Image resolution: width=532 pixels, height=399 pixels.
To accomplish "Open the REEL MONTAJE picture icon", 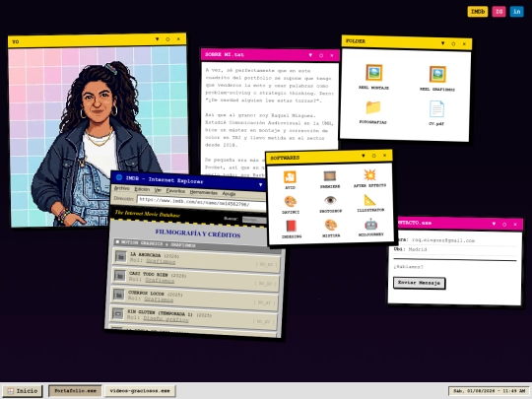I will [x=374, y=73].
